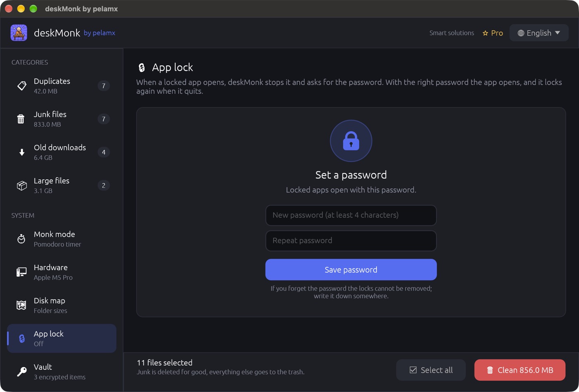Click the Set a password heading
This screenshot has height=392, width=579.
pyautogui.click(x=351, y=175)
